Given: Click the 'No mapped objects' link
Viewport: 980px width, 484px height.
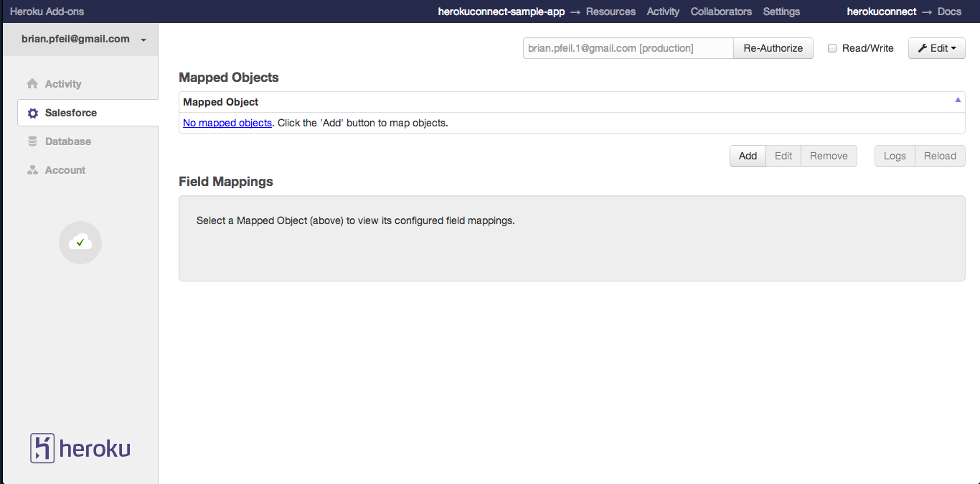Looking at the screenshot, I should (227, 123).
